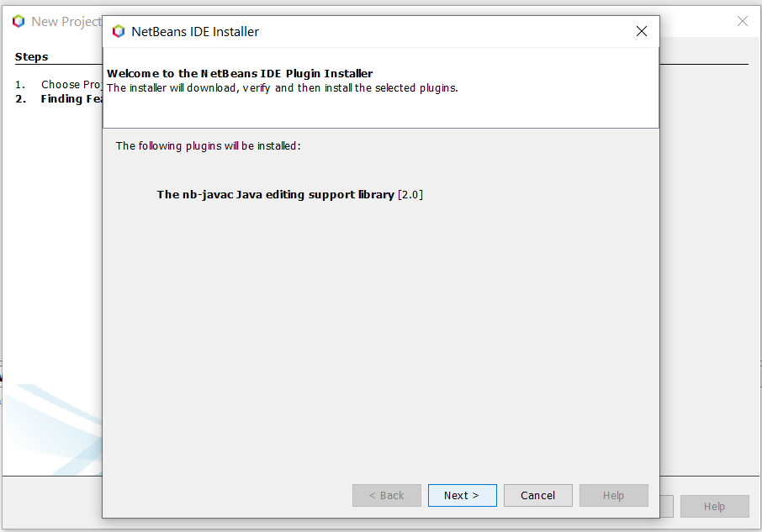Image resolution: width=762 pixels, height=532 pixels.
Task: Click the 'NetBeans IDE Installer' title text
Action: coord(195,32)
